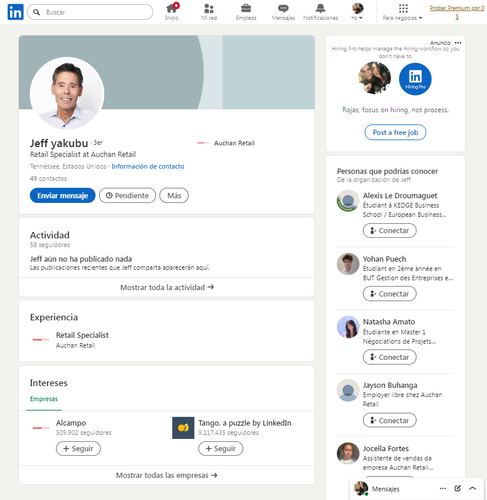Image resolution: width=487 pixels, height=500 pixels.
Task: Connect with Natasha Amato
Action: click(x=390, y=357)
